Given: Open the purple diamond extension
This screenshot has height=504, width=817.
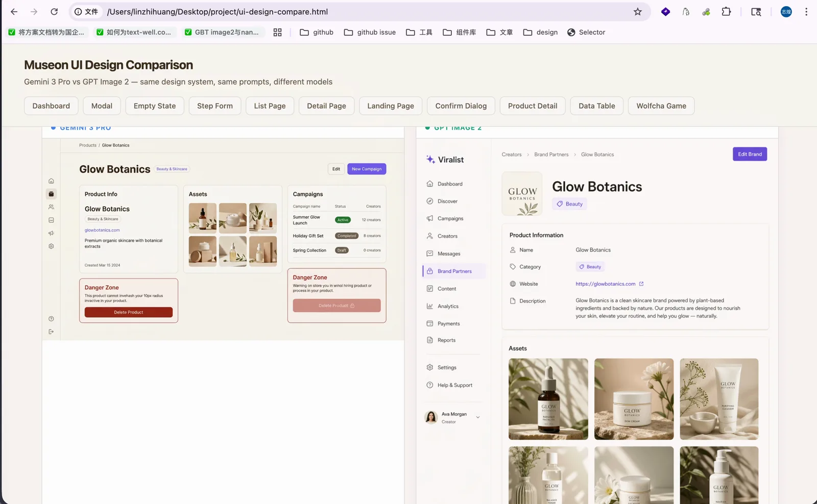Looking at the screenshot, I should tap(665, 12).
